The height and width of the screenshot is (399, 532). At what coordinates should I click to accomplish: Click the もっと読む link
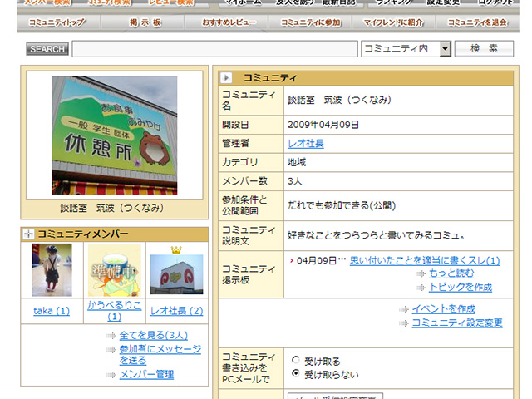(451, 273)
